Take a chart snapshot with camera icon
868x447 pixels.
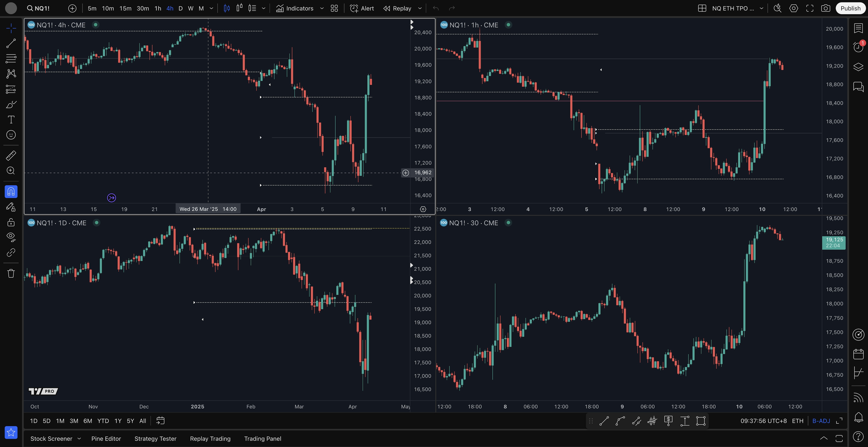coord(825,8)
